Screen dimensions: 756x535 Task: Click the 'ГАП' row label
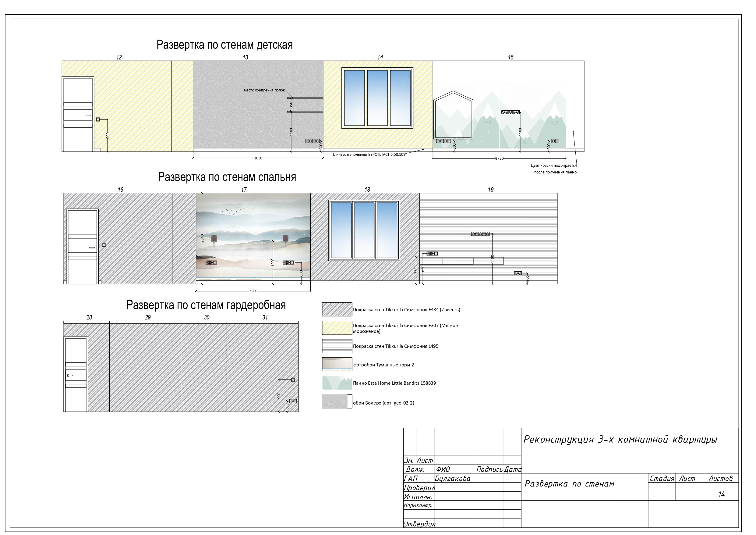tap(411, 479)
